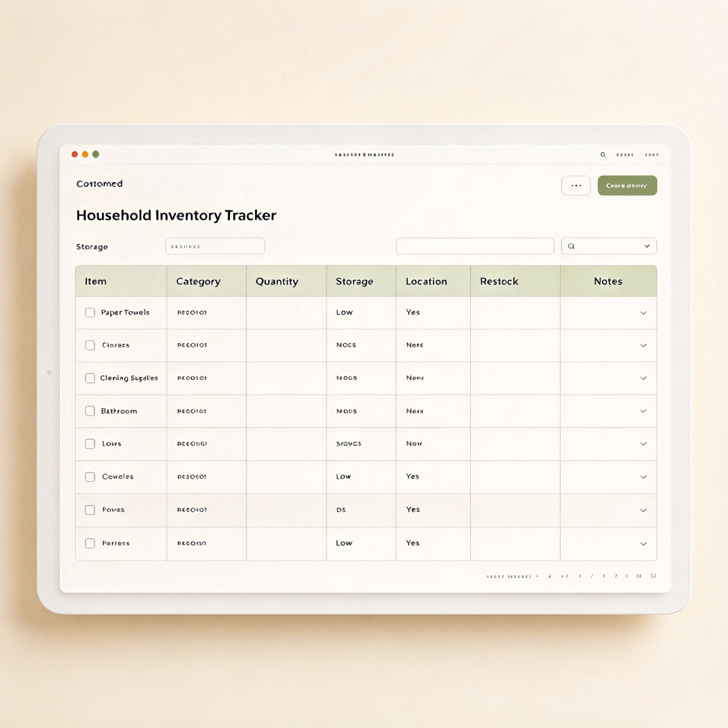This screenshot has width=728, height=728.
Task: Click "Yes" in the Poves row
Action: tap(413, 509)
